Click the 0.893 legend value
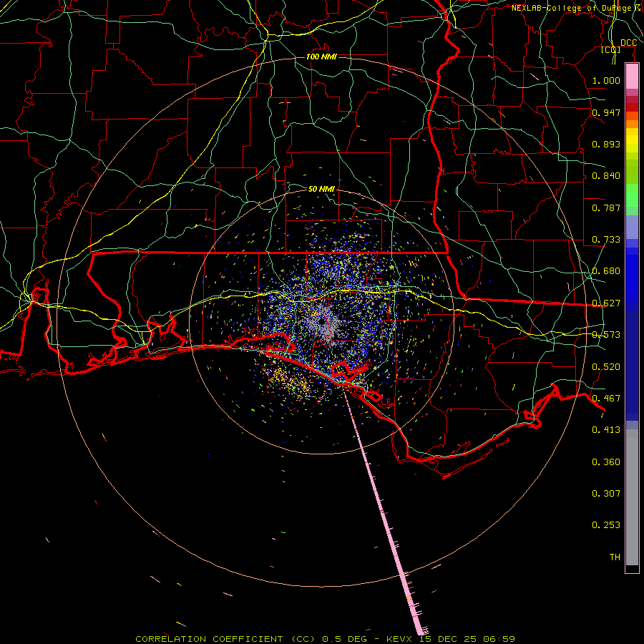The height and width of the screenshot is (644, 644). pos(606,144)
